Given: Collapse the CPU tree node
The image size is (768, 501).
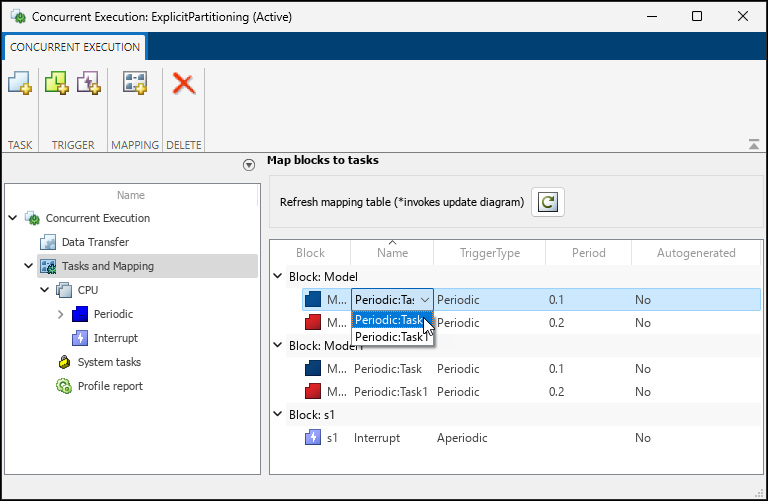Looking at the screenshot, I should (x=45, y=290).
